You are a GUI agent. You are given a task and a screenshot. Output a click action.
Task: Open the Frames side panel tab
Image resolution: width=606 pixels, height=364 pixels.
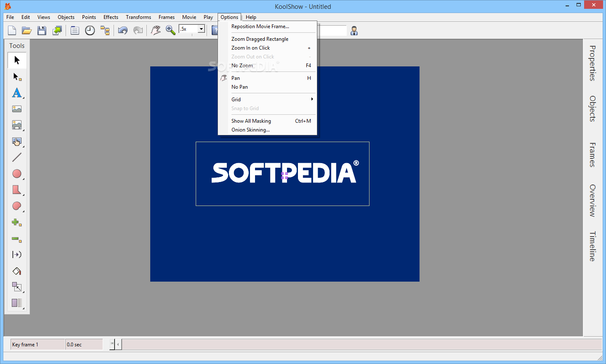click(593, 155)
